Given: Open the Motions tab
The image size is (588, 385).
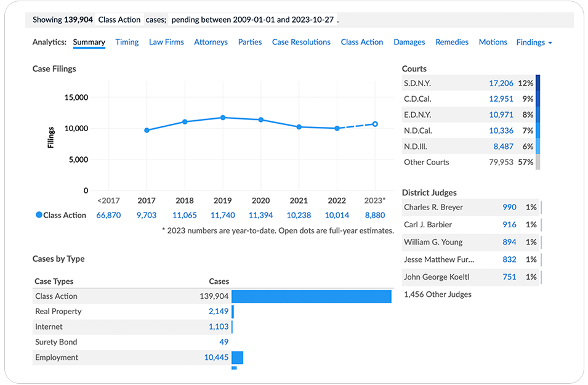Looking at the screenshot, I should click(493, 43).
